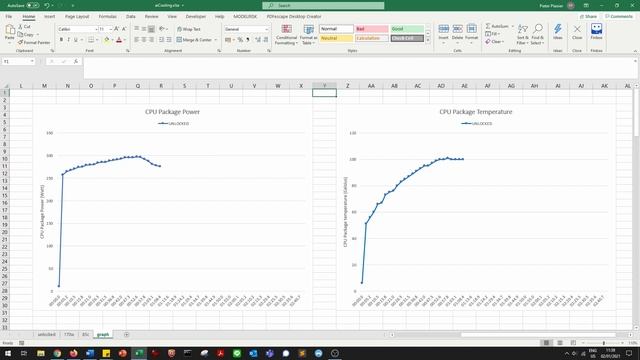Open the notification center in system tray

629,353
